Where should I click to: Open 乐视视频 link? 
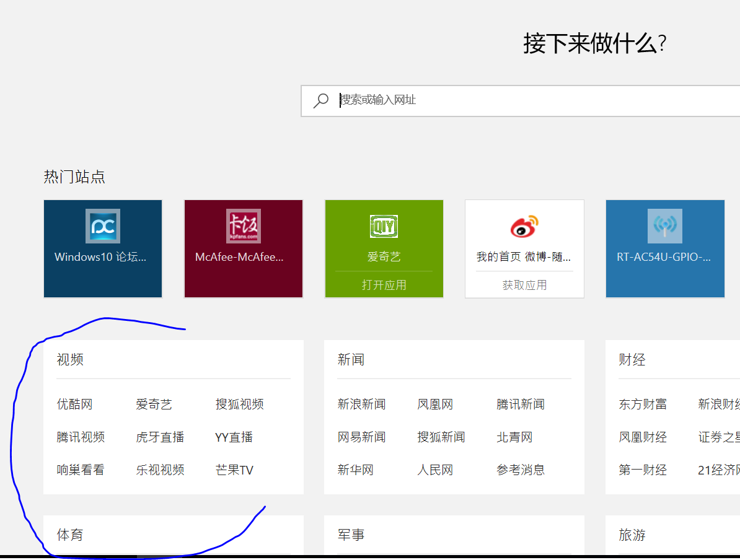(160, 470)
